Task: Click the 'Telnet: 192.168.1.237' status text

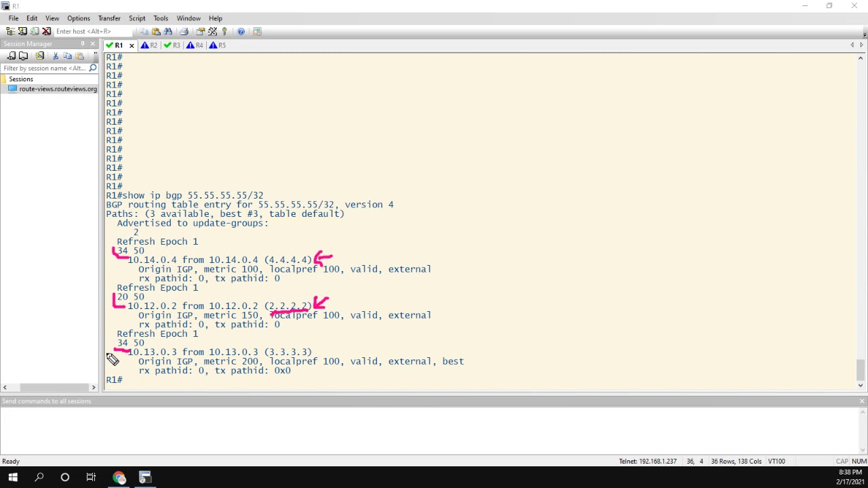Action: 648,462
